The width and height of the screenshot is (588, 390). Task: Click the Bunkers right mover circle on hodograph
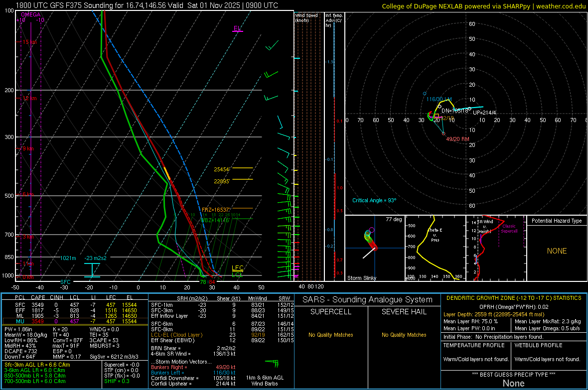443,133
